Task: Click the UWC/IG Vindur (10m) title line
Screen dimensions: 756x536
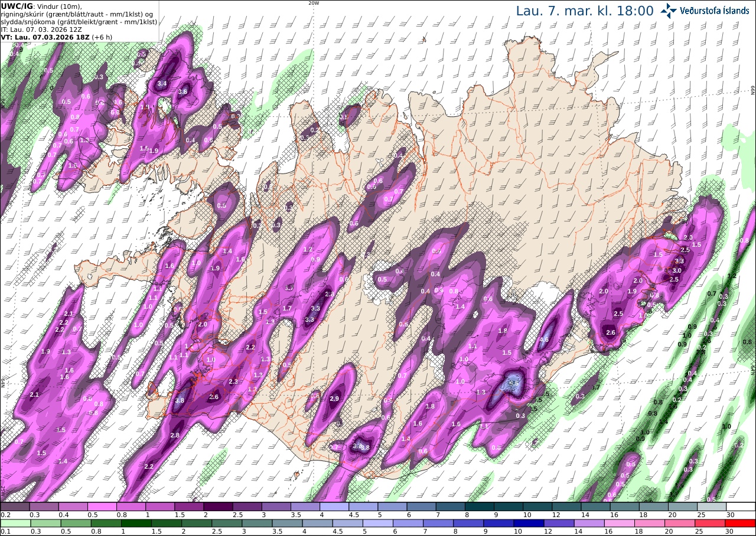Action: [x=42, y=6]
